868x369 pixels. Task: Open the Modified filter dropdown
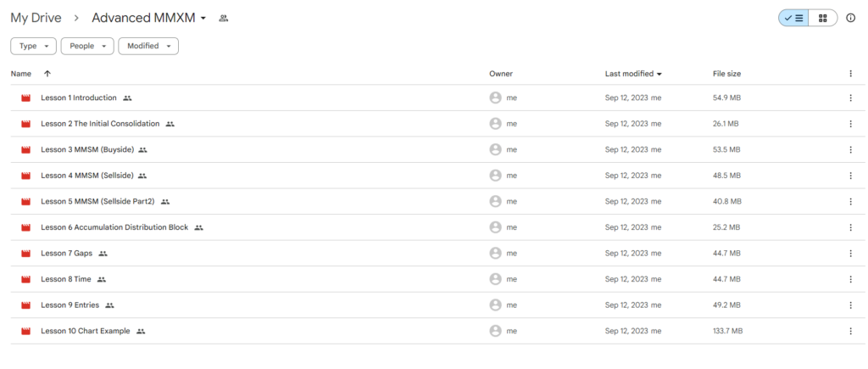(148, 46)
